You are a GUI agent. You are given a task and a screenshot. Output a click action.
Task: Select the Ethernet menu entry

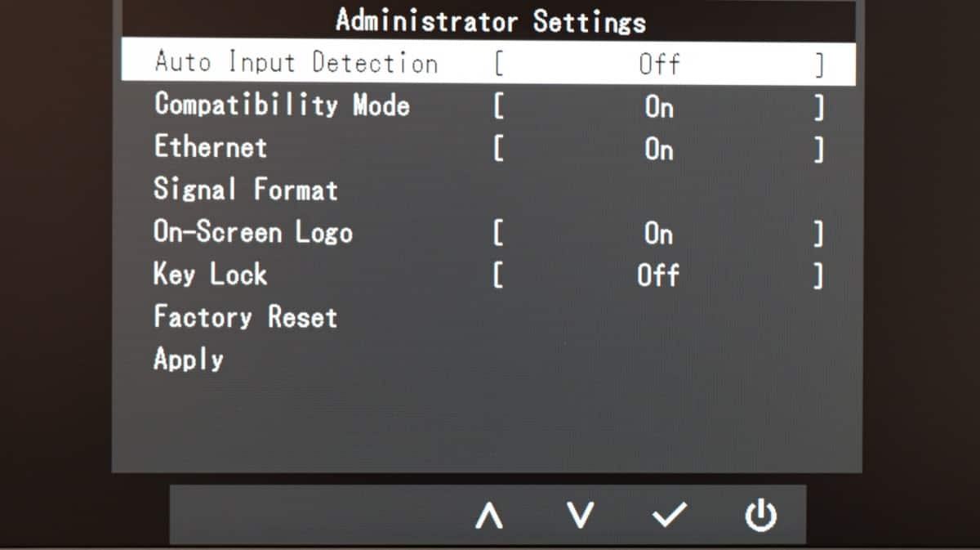tap(210, 147)
